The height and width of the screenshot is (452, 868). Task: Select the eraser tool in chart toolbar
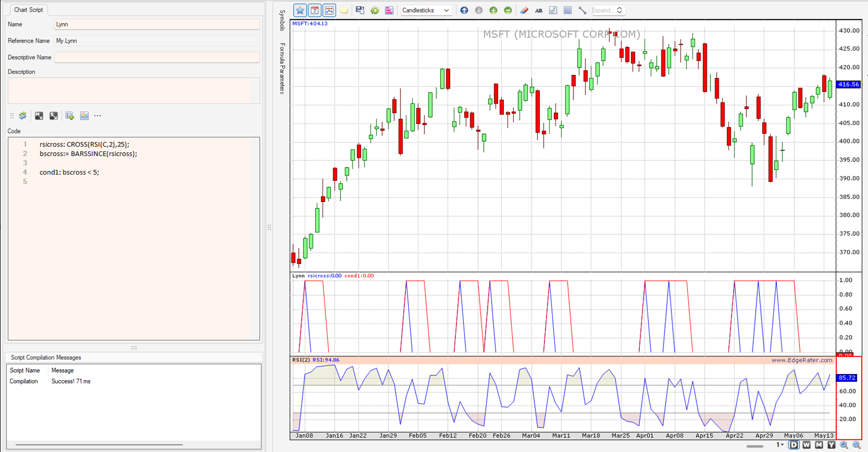click(x=524, y=10)
